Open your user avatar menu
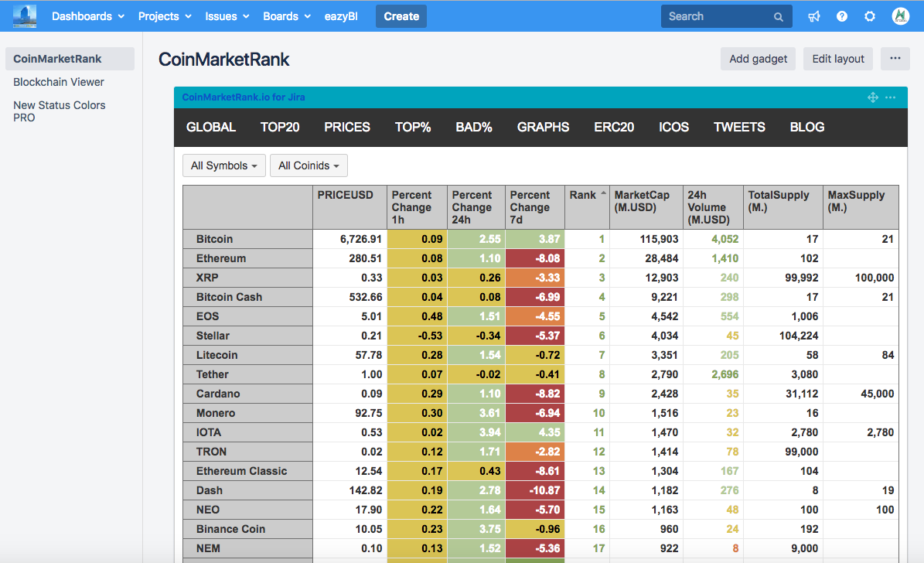 pyautogui.click(x=899, y=15)
